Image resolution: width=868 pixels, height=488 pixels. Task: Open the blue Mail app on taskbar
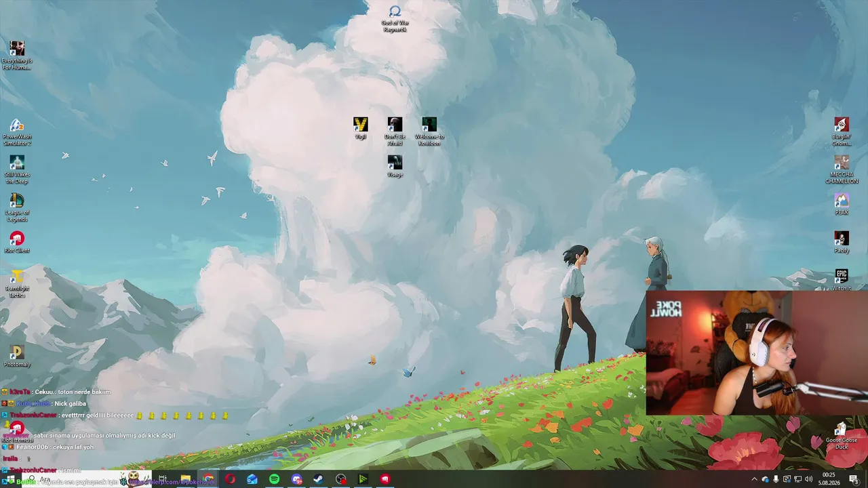(252, 479)
